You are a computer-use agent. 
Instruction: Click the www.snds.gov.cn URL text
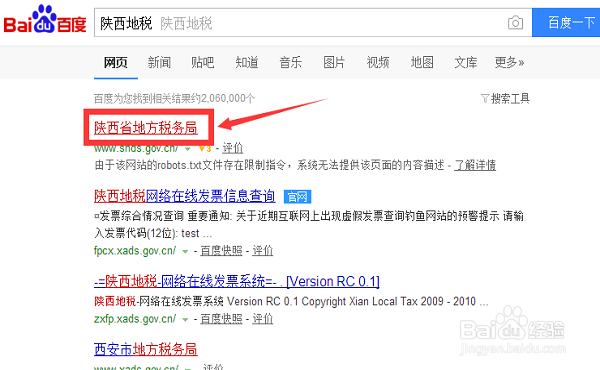coord(136,148)
